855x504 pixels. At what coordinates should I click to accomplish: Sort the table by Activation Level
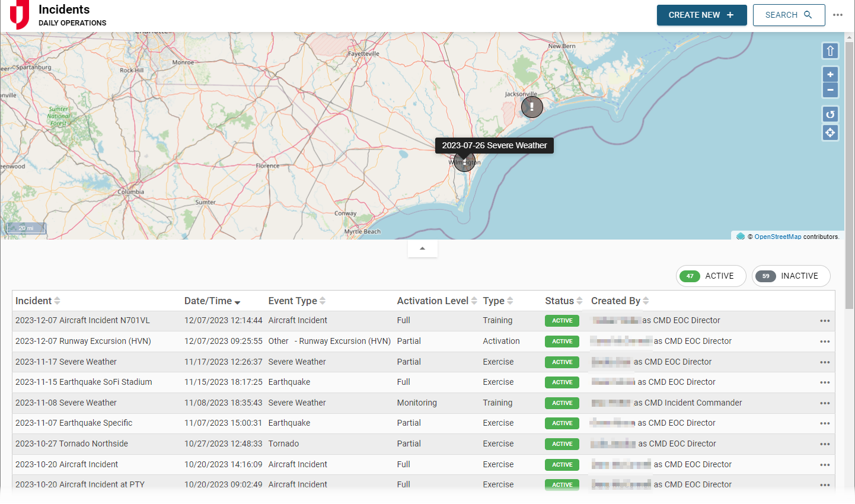coord(436,301)
